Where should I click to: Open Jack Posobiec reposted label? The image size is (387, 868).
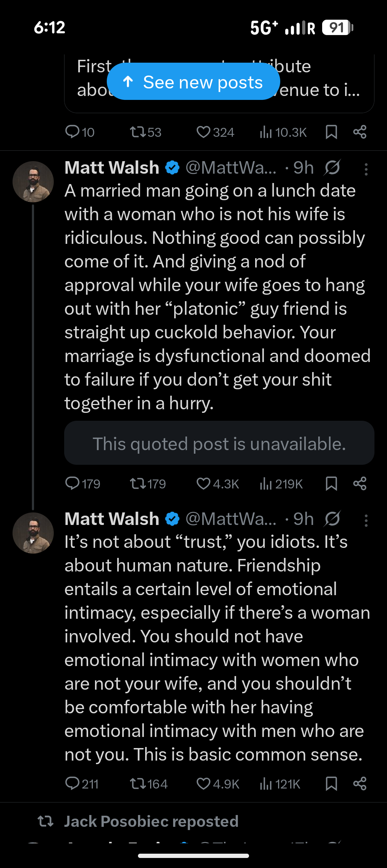(x=150, y=822)
